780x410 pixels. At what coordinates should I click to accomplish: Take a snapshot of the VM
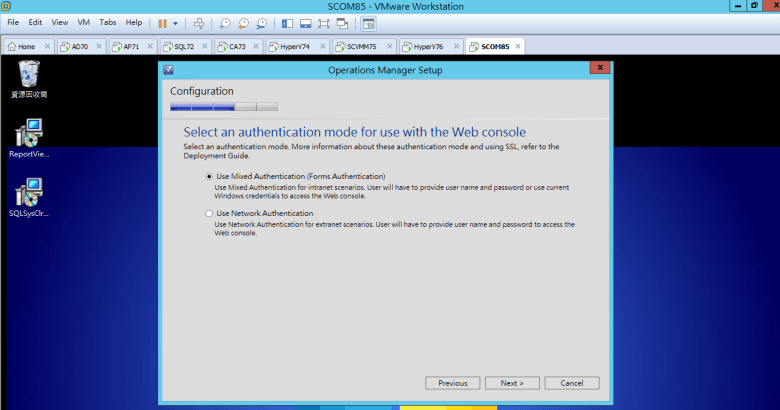coord(226,22)
